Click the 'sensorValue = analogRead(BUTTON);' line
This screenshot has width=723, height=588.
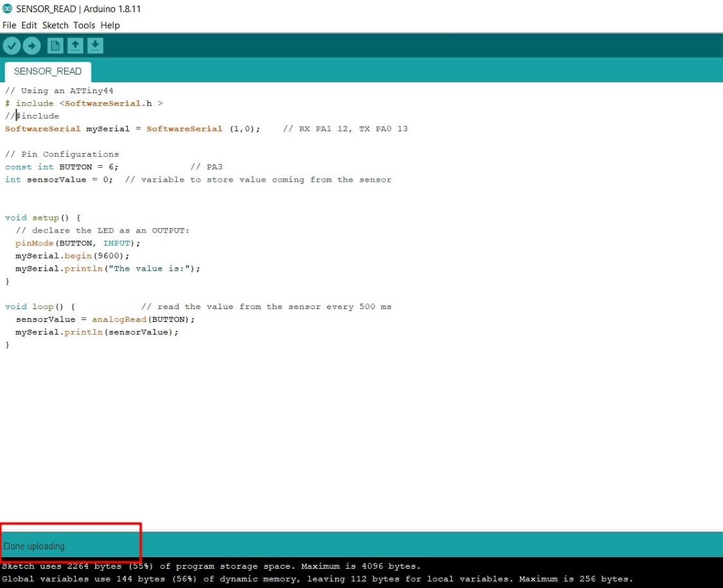105,319
